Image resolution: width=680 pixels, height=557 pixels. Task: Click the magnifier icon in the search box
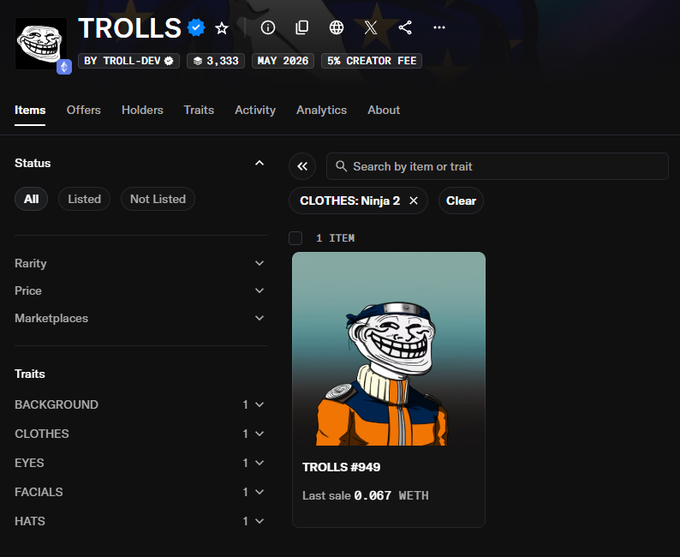tap(341, 166)
